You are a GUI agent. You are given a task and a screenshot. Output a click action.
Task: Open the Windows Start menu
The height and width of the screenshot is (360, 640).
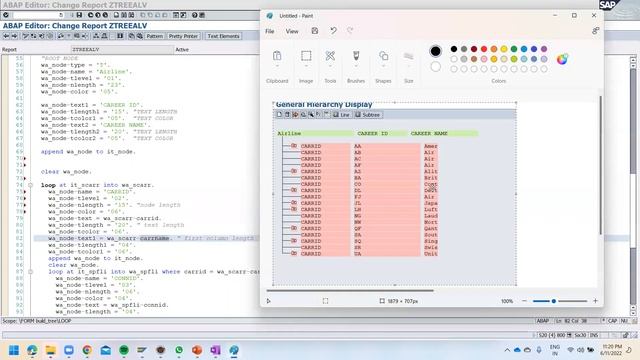(14, 350)
